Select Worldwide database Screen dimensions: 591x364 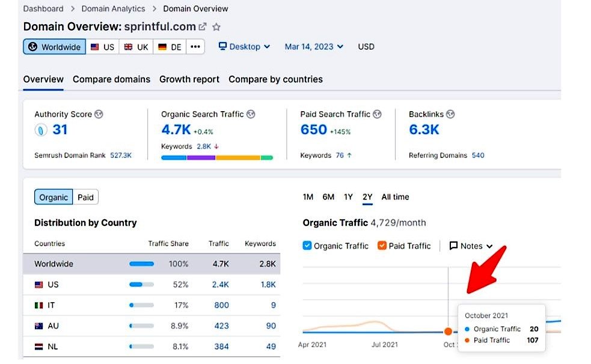[55, 47]
